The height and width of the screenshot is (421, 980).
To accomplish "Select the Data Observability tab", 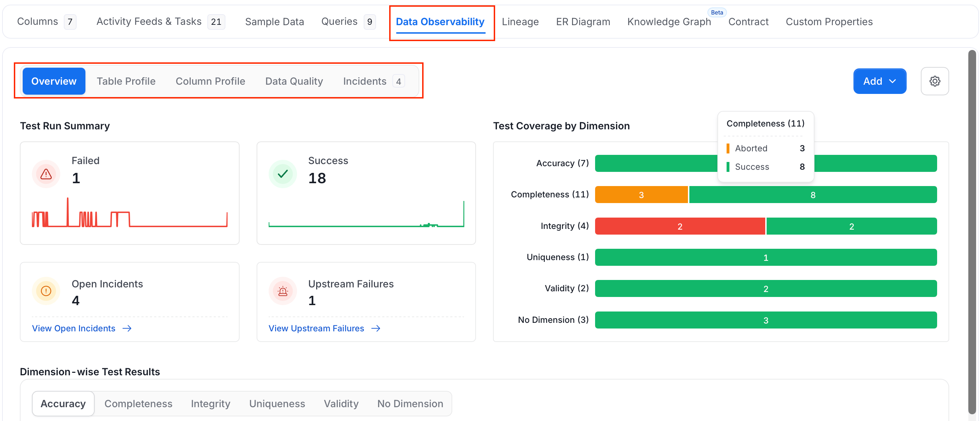I will coord(440,22).
